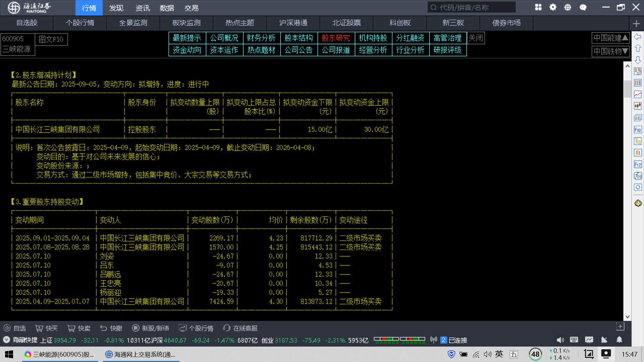Open the 在线客服 headset icon

point(227,328)
